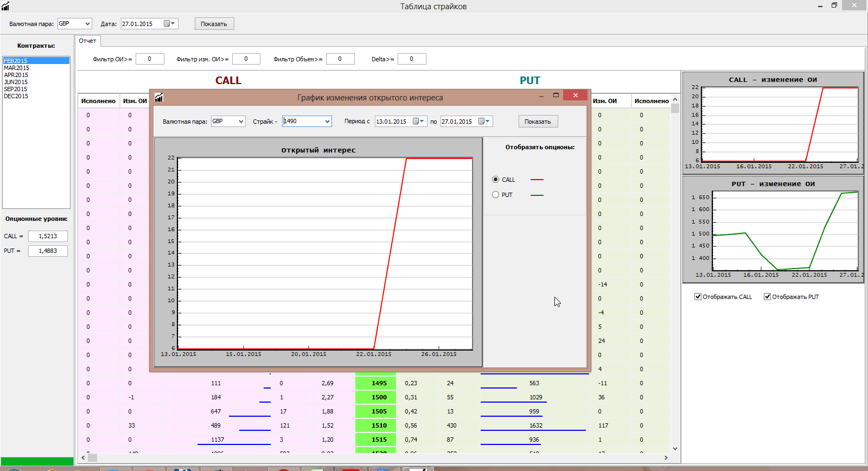This screenshot has height=471, width=868.
Task: Click the red CALL line color swatch
Action: (x=537, y=180)
